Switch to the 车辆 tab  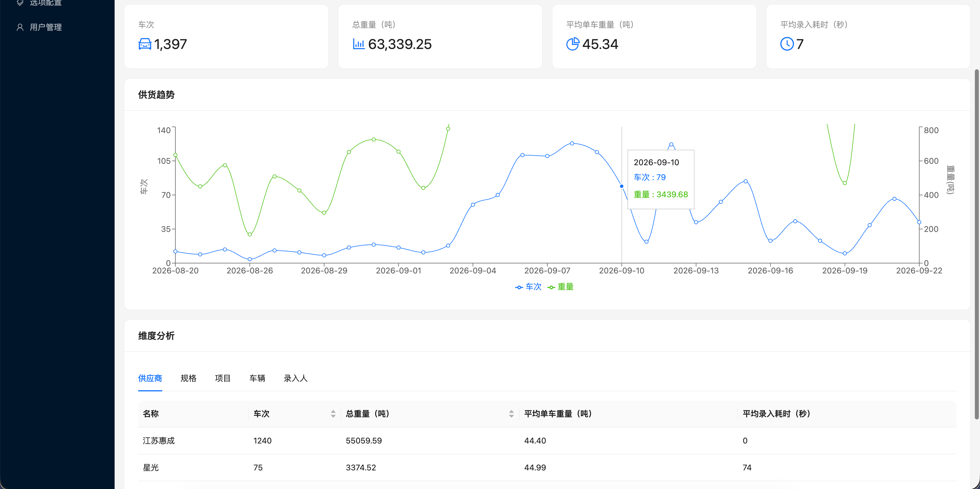pos(257,378)
